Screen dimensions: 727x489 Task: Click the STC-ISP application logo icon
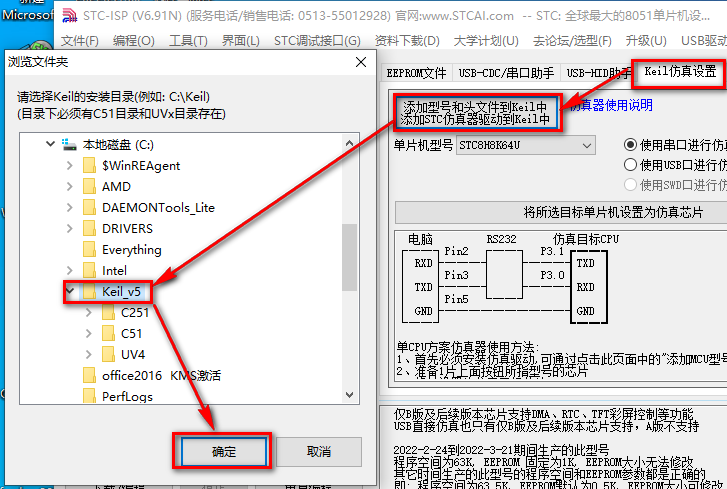tap(70, 15)
